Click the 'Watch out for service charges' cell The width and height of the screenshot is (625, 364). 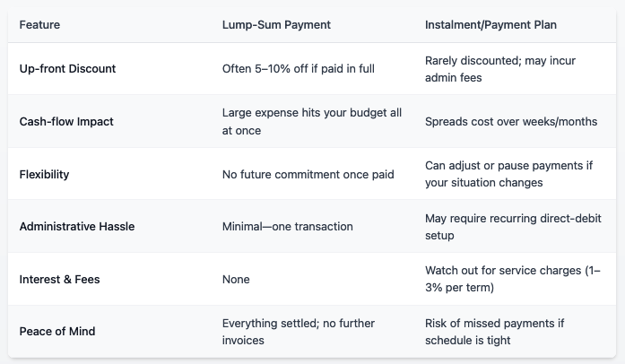(513, 279)
